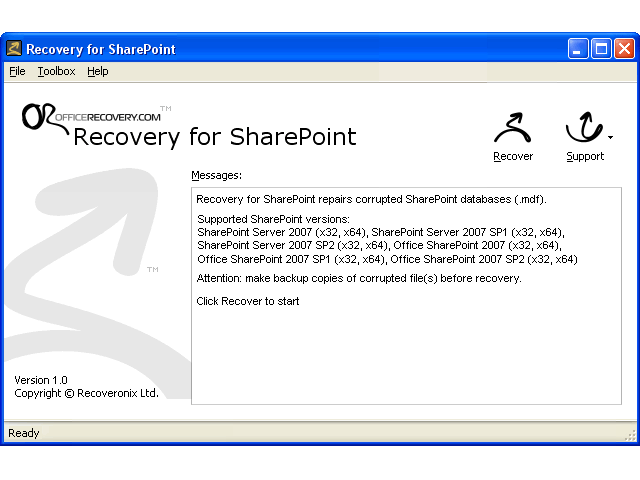Click the "Ready" status bar text
640x480 pixels.
(x=24, y=433)
